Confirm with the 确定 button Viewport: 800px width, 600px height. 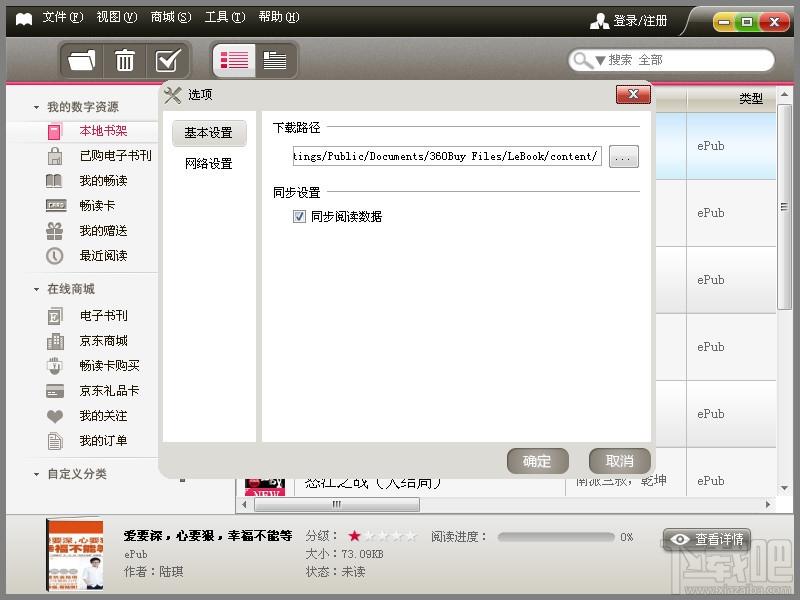click(538, 461)
